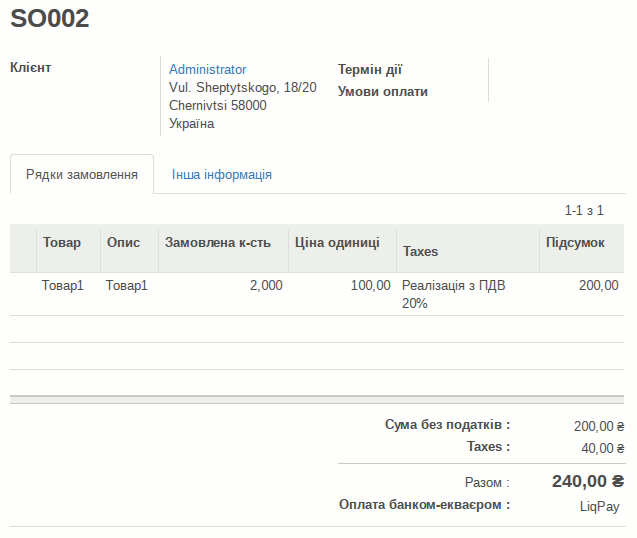Select the unit price 100,00 cell

pos(370,286)
